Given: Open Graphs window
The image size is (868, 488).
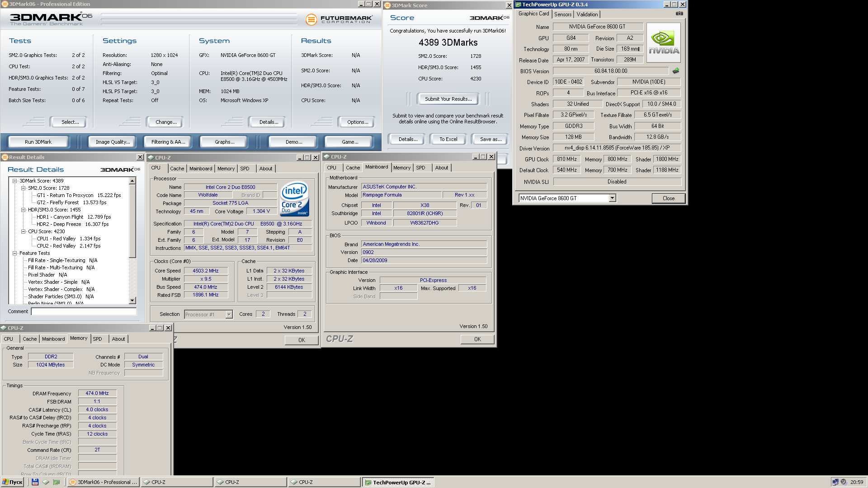Looking at the screenshot, I should [x=225, y=142].
